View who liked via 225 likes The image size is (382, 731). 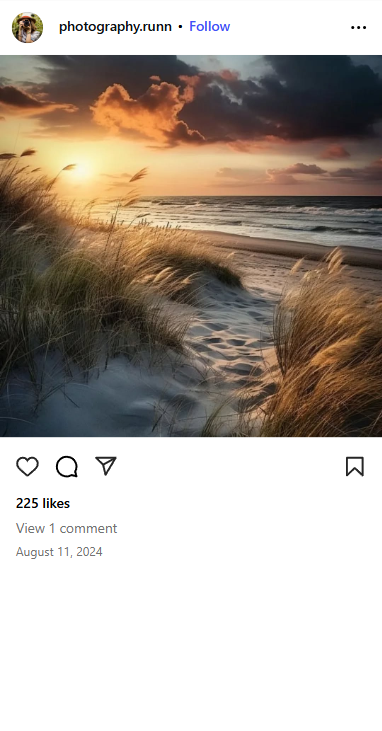[43, 503]
